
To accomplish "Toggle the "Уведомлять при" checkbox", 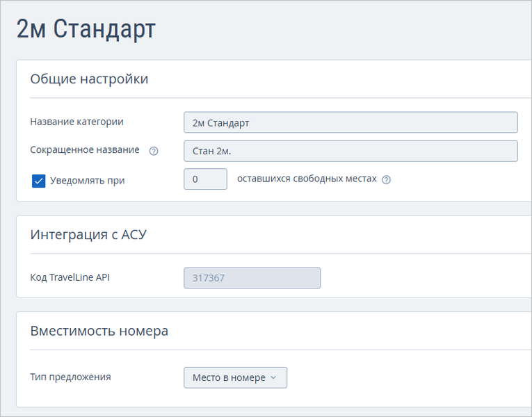I will [39, 181].
